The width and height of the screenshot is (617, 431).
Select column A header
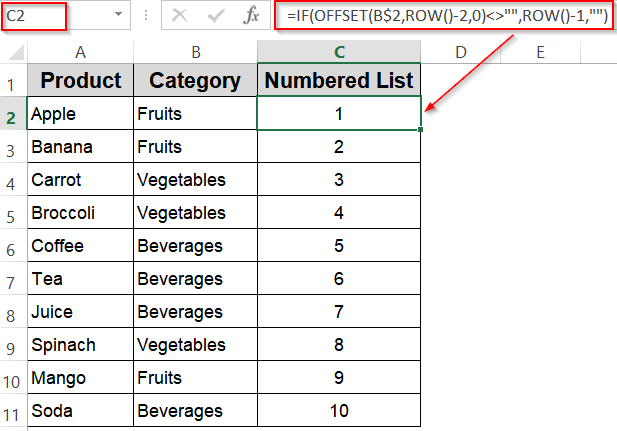tap(81, 51)
